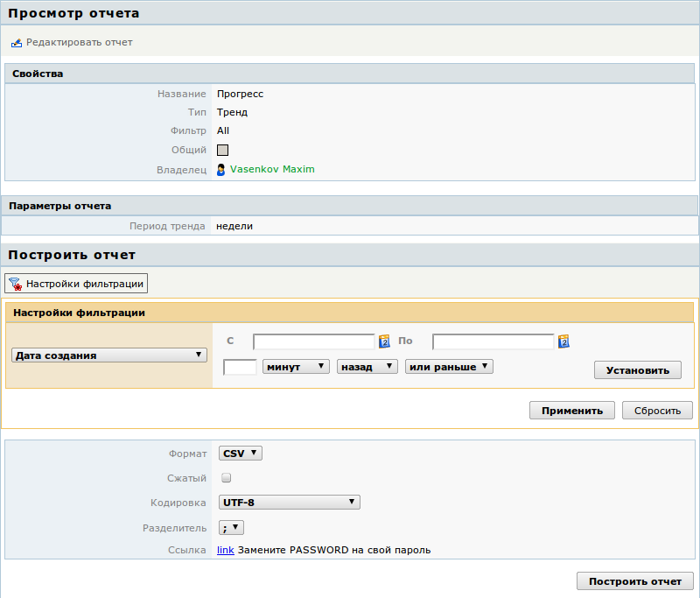Click the С start date input field
The image size is (700, 598).
pyautogui.click(x=314, y=341)
